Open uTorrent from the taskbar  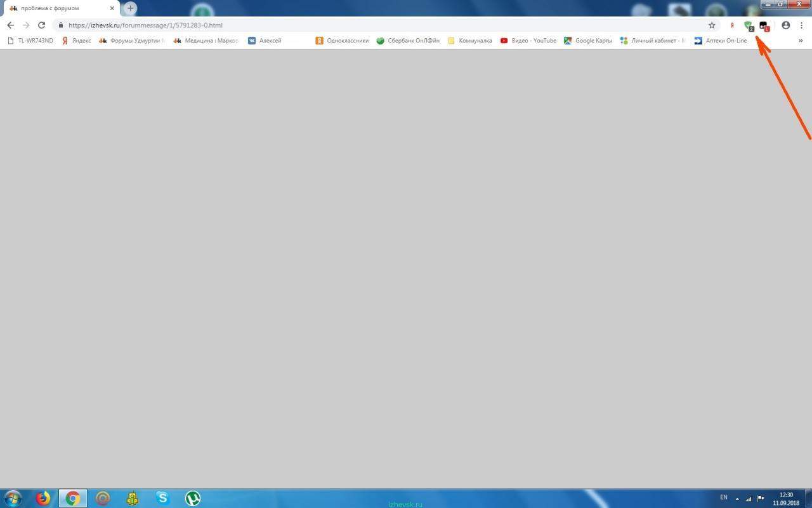193,498
